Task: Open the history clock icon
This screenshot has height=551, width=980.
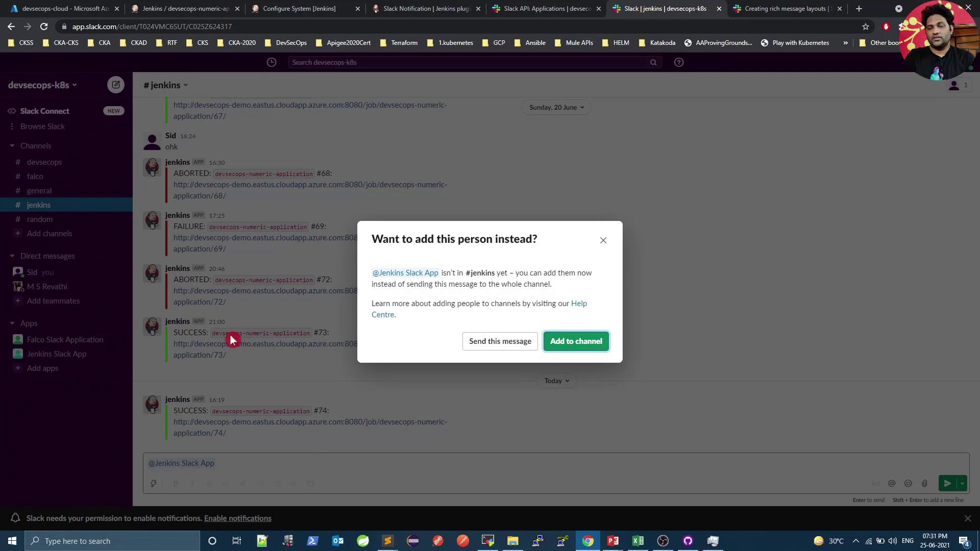Action: pyautogui.click(x=272, y=62)
